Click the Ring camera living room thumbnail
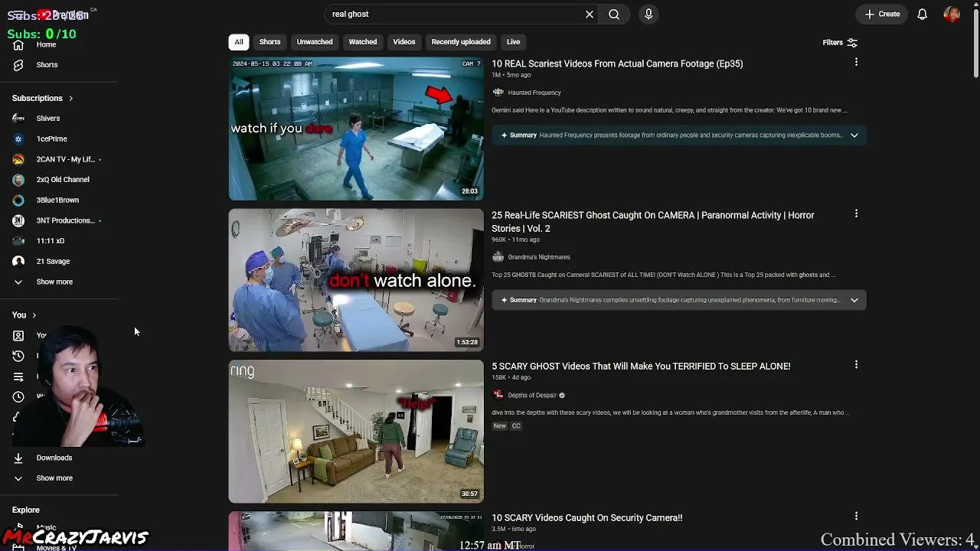Screen dimensions: 980x551 356,432
